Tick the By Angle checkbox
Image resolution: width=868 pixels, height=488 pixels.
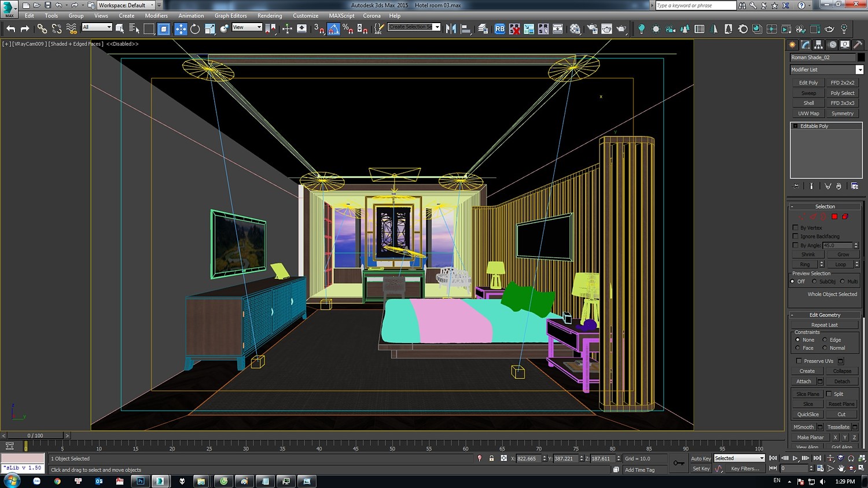796,245
